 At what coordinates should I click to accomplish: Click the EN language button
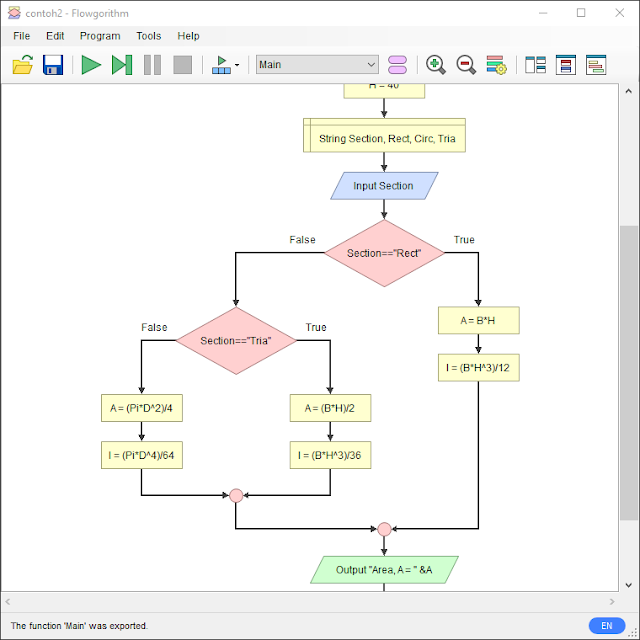(607, 625)
